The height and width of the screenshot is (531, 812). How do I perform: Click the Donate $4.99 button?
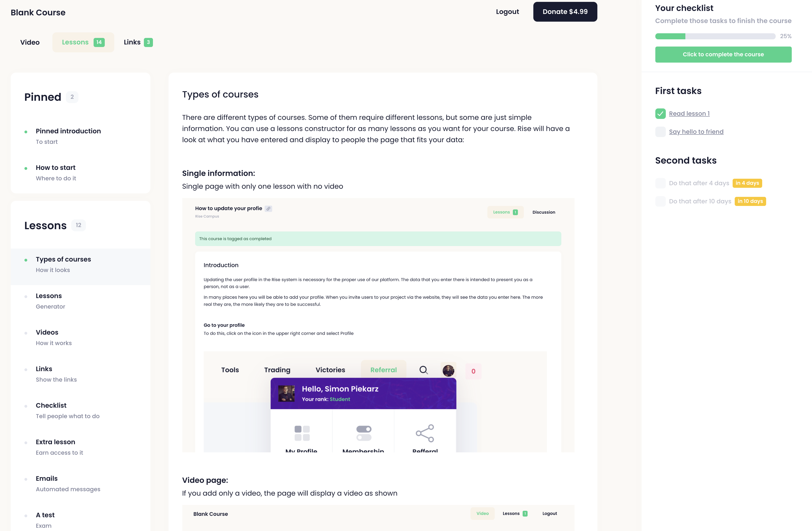[x=565, y=12]
